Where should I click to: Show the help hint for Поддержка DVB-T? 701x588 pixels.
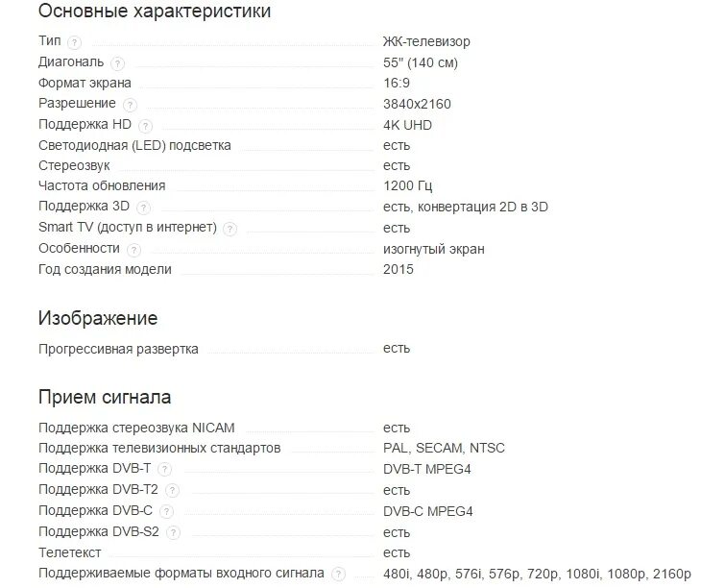164,470
